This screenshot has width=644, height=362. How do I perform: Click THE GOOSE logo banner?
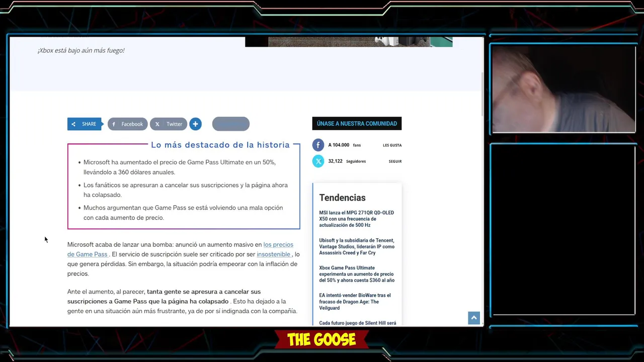pyautogui.click(x=321, y=340)
